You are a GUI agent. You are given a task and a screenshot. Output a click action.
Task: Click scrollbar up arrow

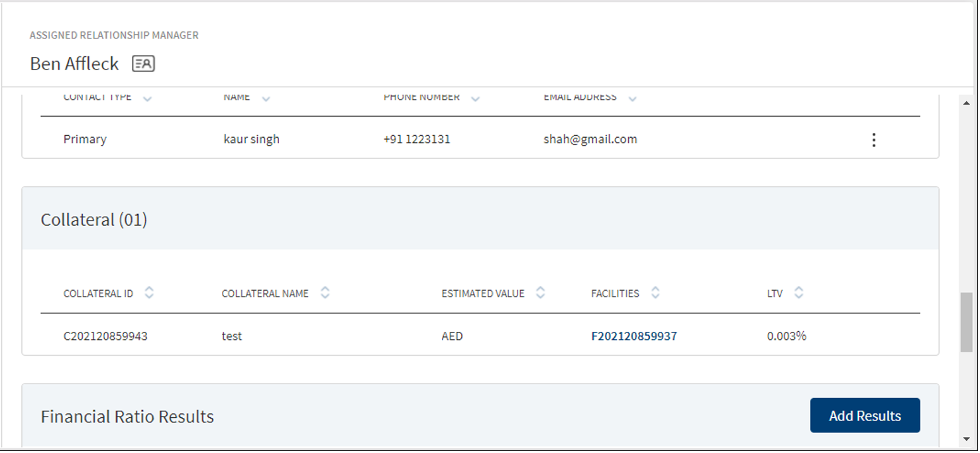coord(966,103)
